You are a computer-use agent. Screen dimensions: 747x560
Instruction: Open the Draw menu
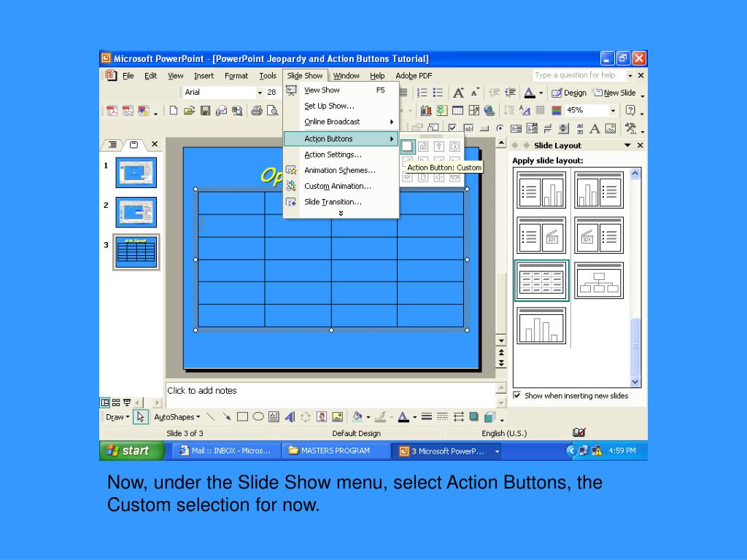[x=117, y=417]
